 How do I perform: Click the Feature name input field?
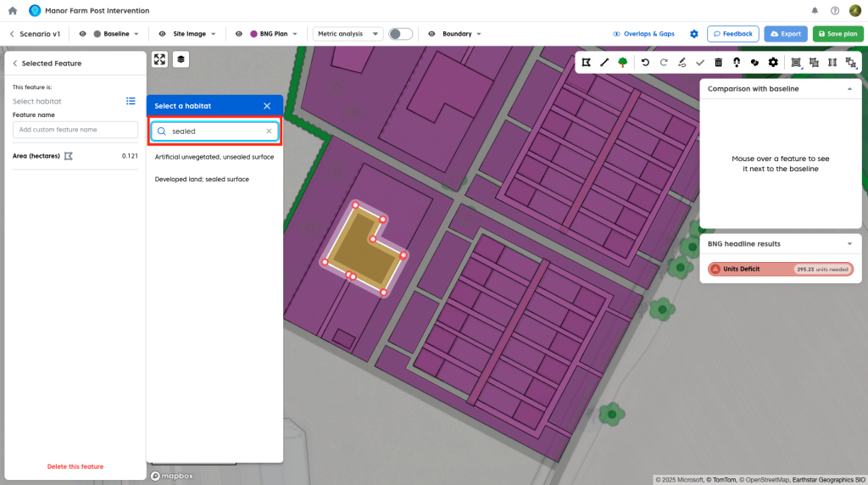coord(75,130)
